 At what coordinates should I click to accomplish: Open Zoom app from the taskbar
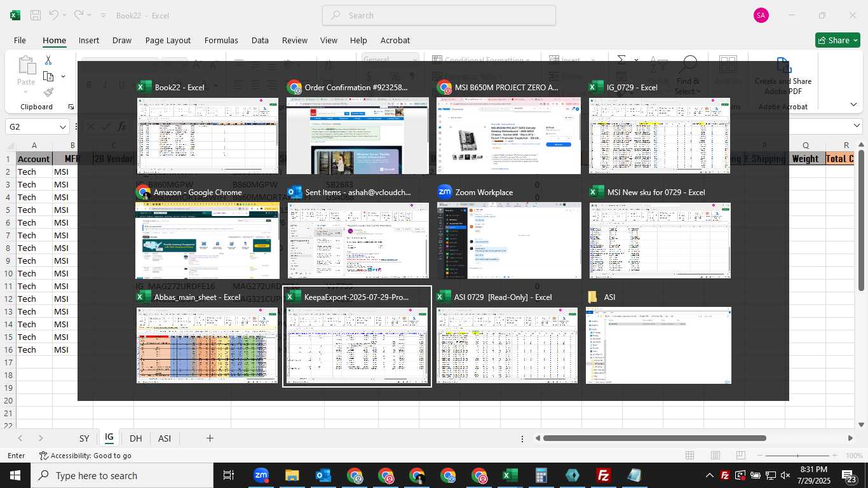click(261, 475)
